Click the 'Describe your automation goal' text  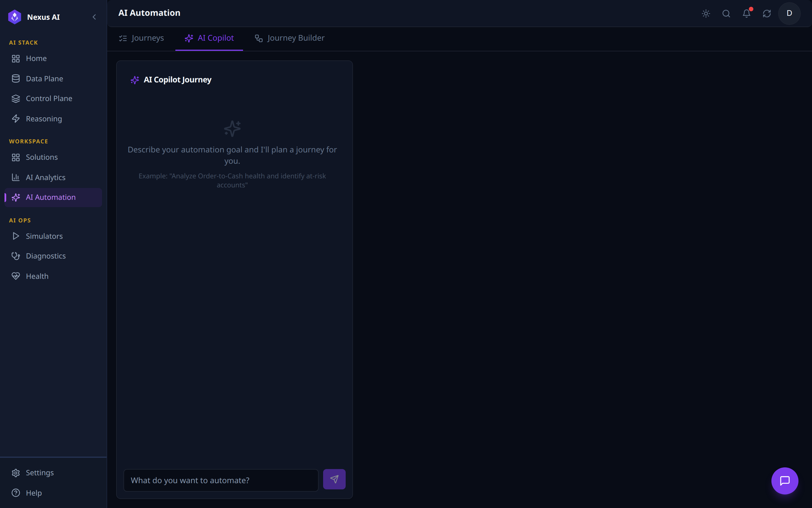coord(232,155)
